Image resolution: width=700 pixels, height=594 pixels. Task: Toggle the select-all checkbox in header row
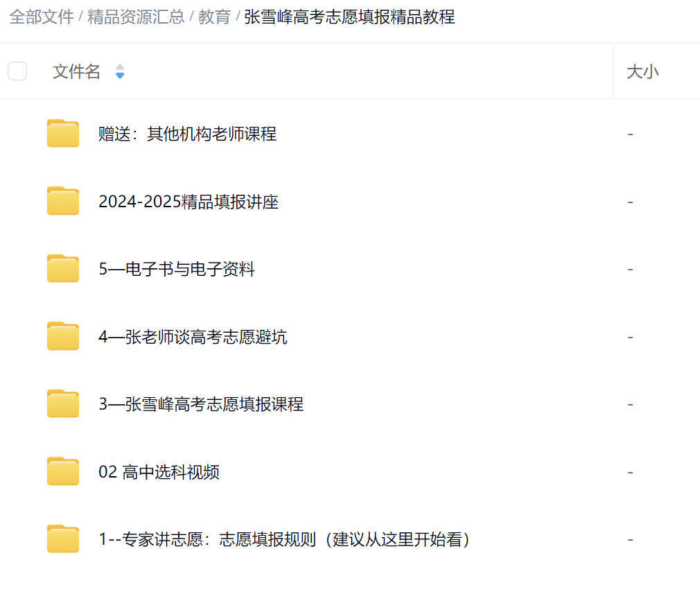[17, 71]
